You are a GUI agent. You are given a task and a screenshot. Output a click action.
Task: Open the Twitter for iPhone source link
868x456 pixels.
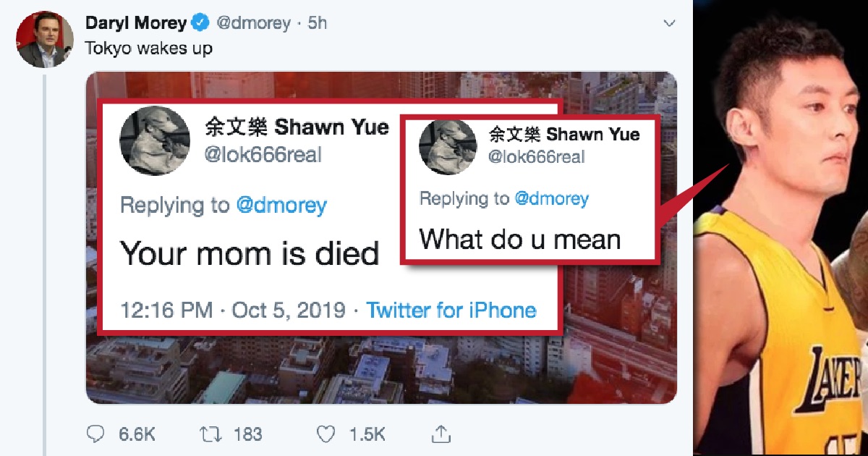451,310
